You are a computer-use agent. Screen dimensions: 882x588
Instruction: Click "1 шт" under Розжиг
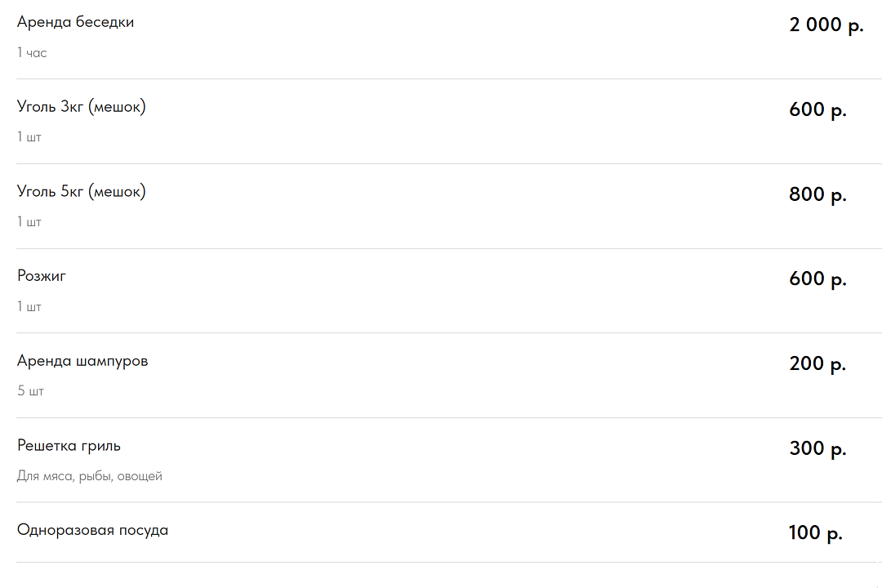coord(29,307)
